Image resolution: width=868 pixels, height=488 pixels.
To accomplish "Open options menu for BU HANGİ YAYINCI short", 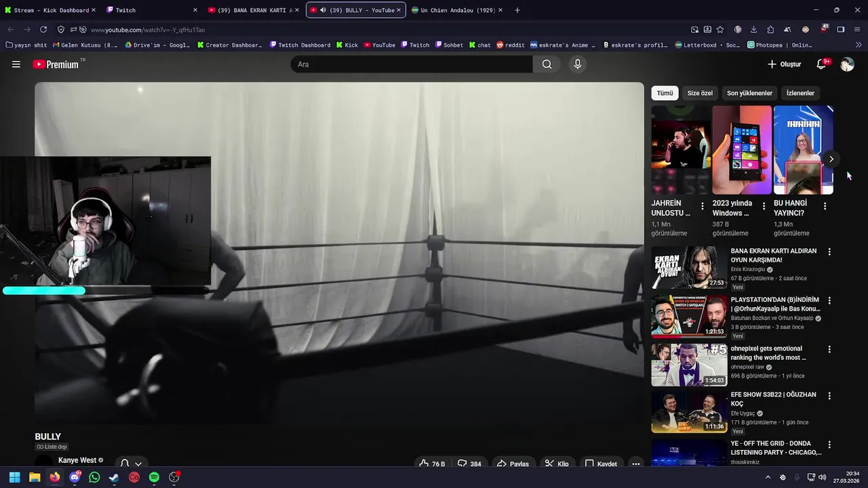I will (x=825, y=206).
